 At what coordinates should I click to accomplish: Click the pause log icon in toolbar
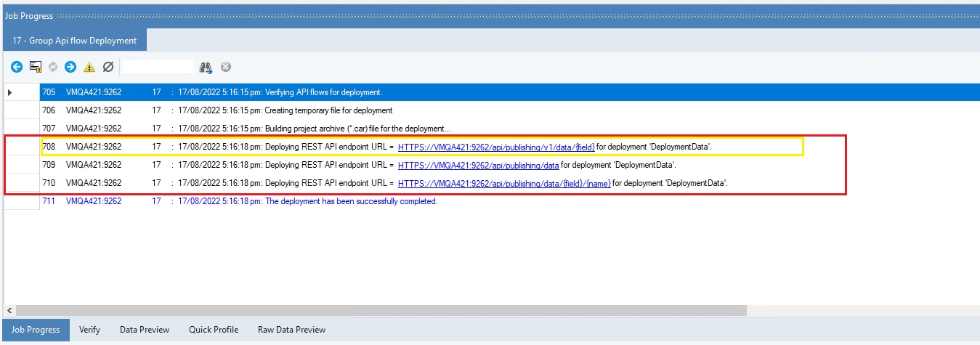[35, 67]
